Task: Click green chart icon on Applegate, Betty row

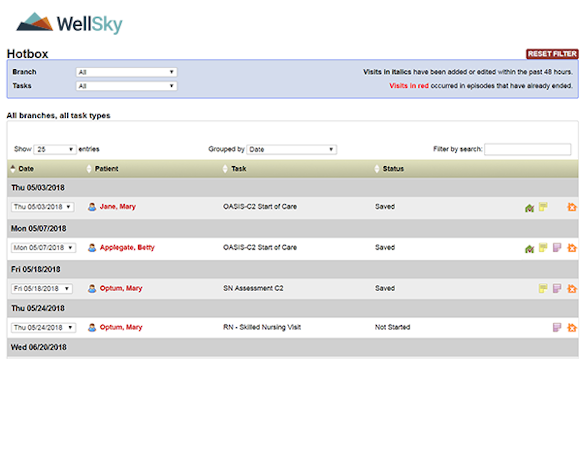Action: tap(529, 249)
